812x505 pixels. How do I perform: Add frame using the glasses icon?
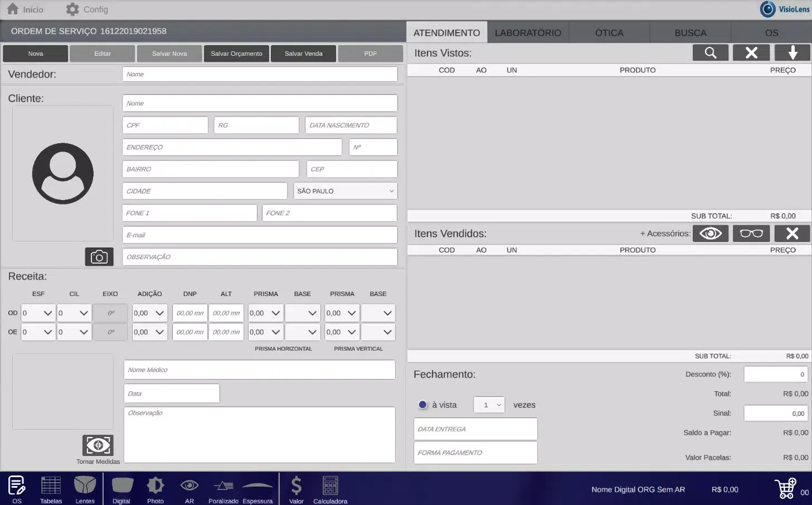coord(751,233)
